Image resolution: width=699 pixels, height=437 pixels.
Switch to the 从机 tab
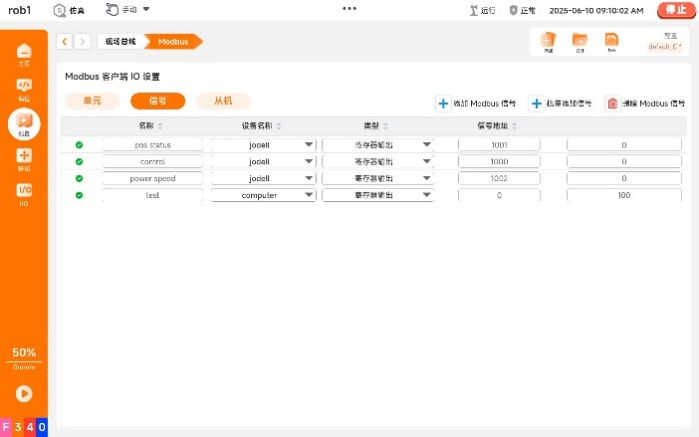pos(223,101)
